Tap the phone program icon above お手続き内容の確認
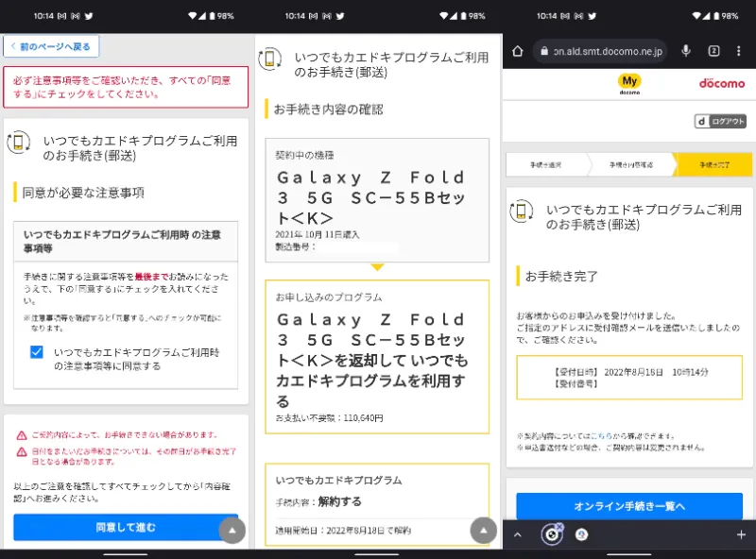The width and height of the screenshot is (756, 559). pyautogui.click(x=270, y=59)
